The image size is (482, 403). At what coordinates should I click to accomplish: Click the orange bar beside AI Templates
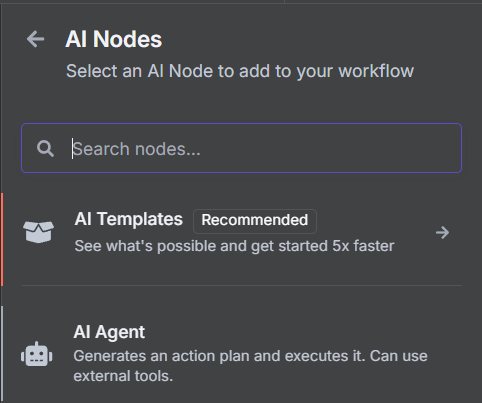point(2,239)
